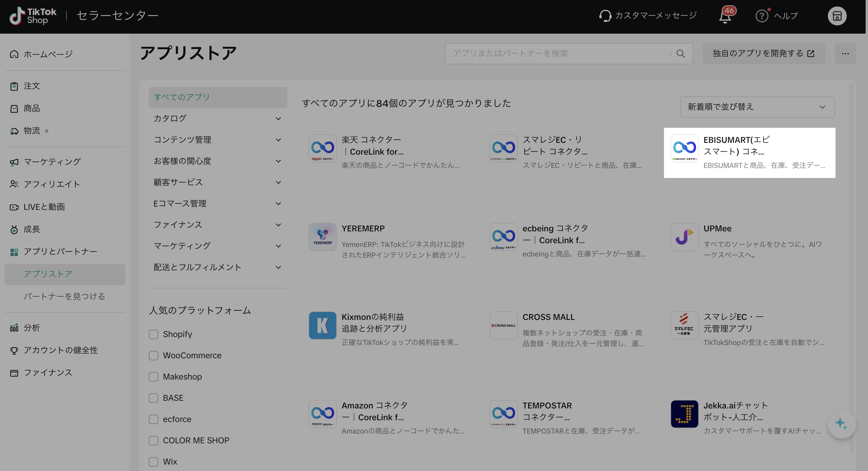The image size is (868, 471).
Task: Open 注文 in the left sidebar
Action: click(x=32, y=86)
